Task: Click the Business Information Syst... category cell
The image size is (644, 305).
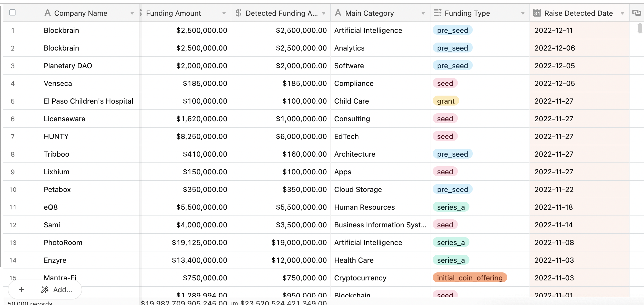Action: pyautogui.click(x=380, y=225)
